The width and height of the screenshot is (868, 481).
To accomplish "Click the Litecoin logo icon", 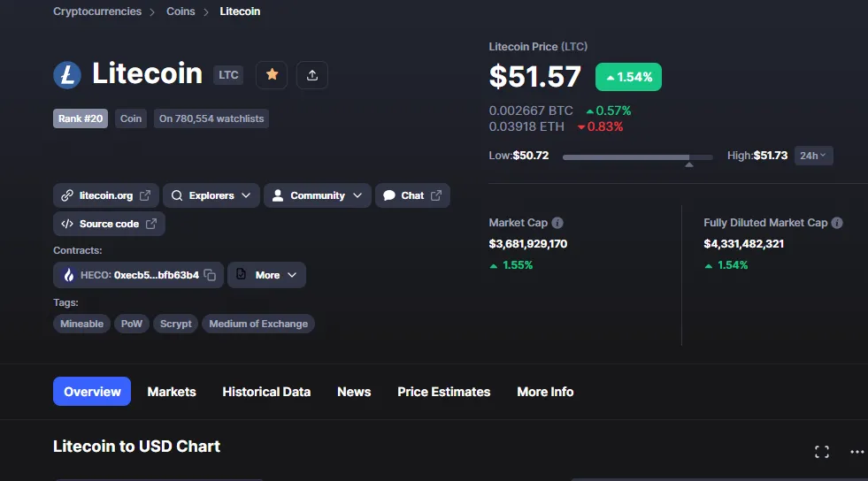I will pyautogui.click(x=67, y=74).
